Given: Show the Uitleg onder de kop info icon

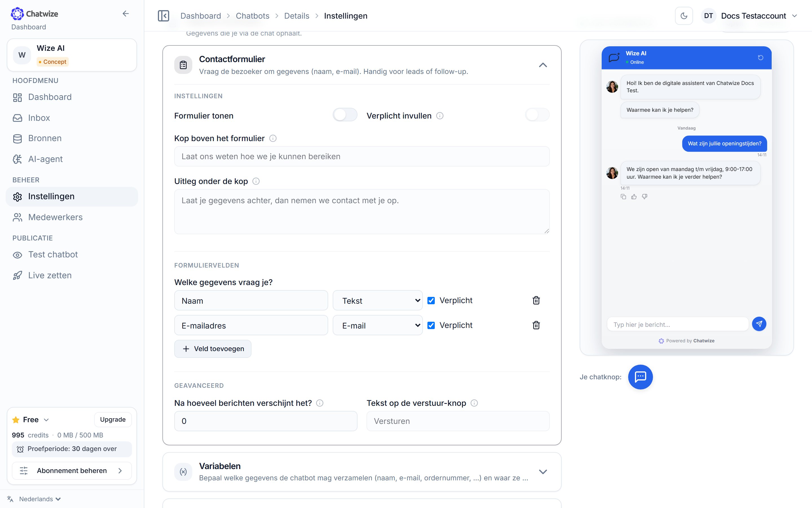Looking at the screenshot, I should 256,181.
